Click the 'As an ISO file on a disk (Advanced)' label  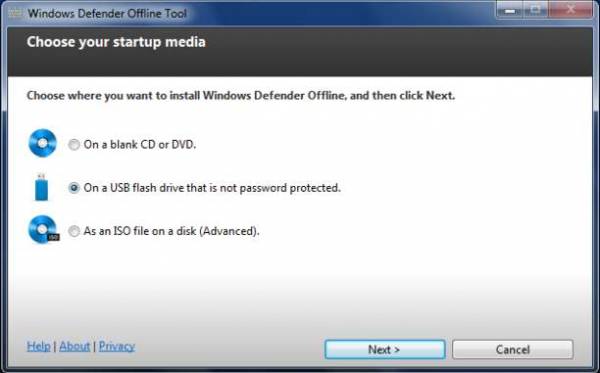(171, 231)
